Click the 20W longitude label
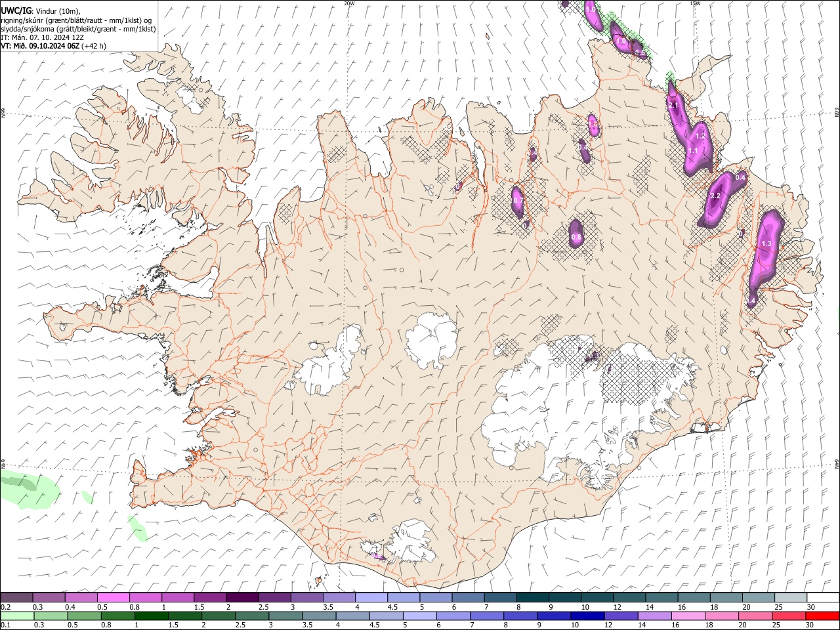The image size is (840, 630). [349, 3]
